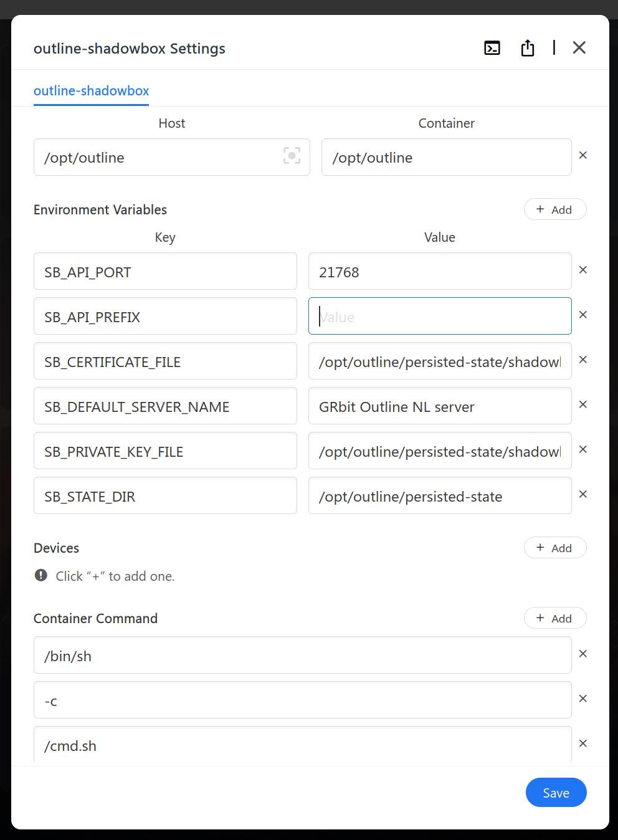Add a new device entry

pos(554,548)
